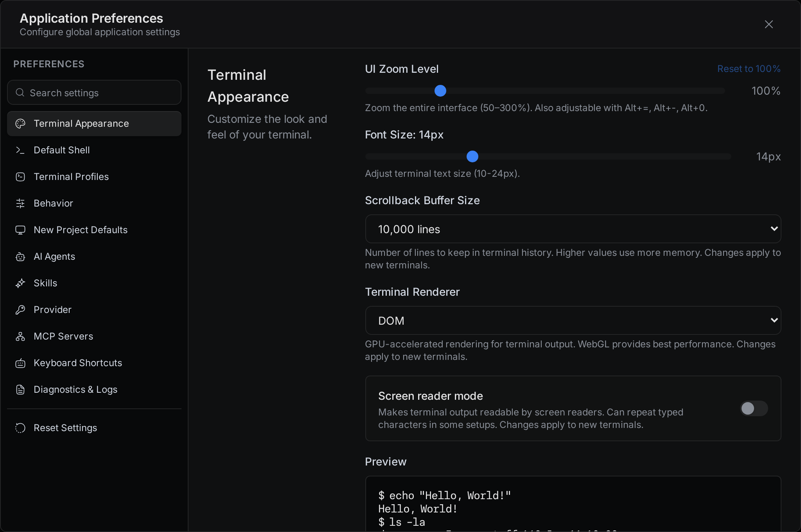Click the sliders icon beside Behavior
Viewport: 801px width, 532px height.
pyautogui.click(x=20, y=203)
